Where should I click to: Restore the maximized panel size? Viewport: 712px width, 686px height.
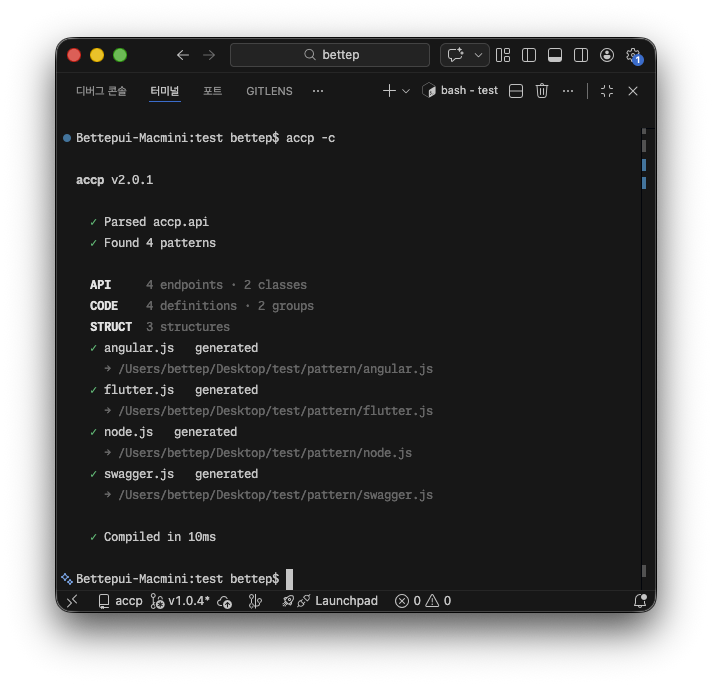(607, 91)
